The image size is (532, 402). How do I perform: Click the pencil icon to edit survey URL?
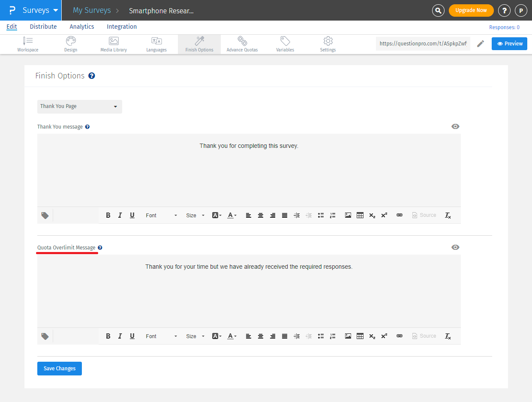[x=481, y=44]
